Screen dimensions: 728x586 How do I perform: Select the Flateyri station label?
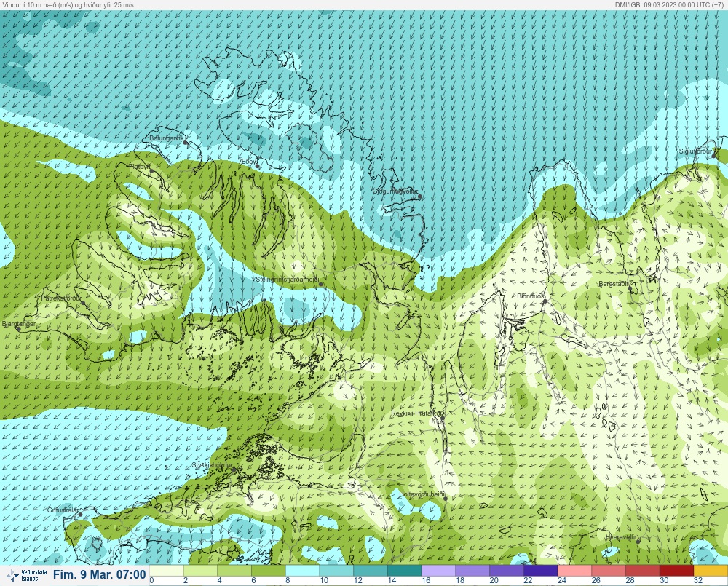pos(139,166)
